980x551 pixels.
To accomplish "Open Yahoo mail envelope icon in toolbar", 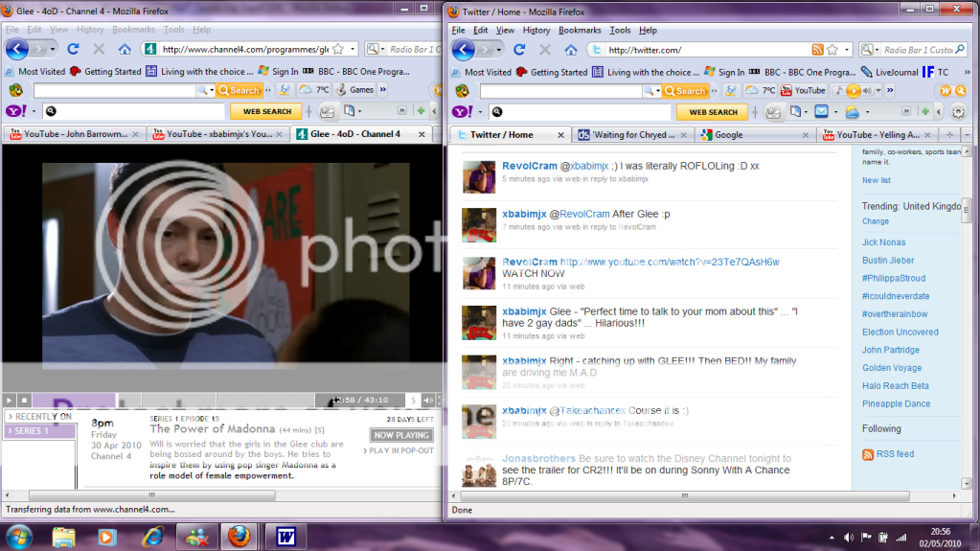I will click(821, 112).
